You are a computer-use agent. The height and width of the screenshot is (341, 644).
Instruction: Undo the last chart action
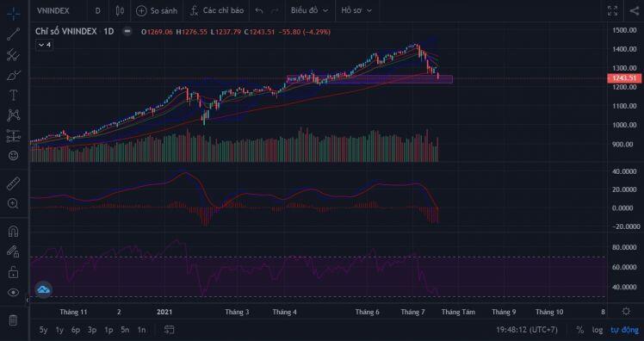[259, 11]
